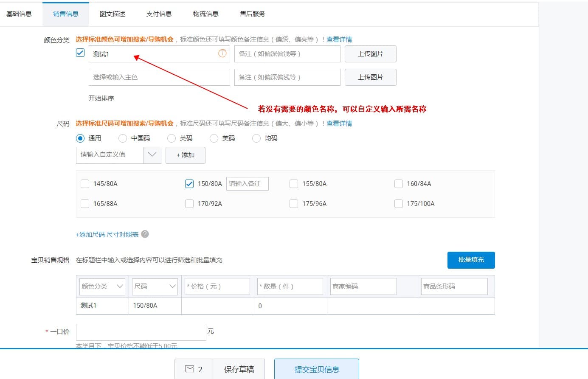This screenshot has height=379, width=588.
Task: Click inside the 一口价 price input field
Action: 141,332
